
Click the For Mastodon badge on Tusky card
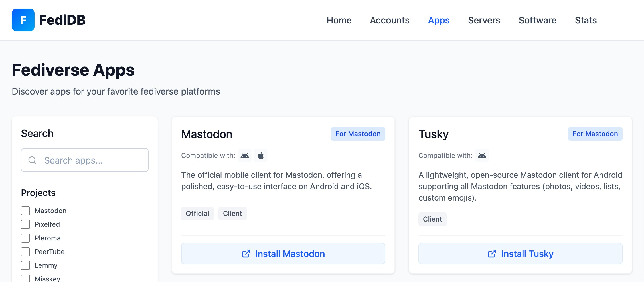pos(595,134)
